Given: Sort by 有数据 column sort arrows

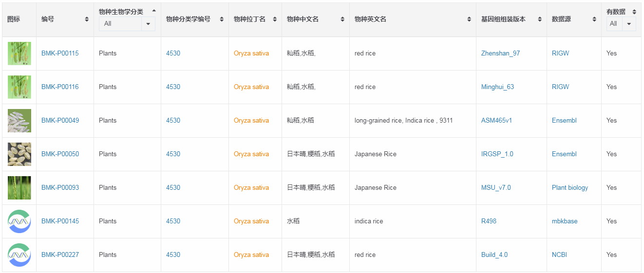Looking at the screenshot, I should tap(634, 12).
